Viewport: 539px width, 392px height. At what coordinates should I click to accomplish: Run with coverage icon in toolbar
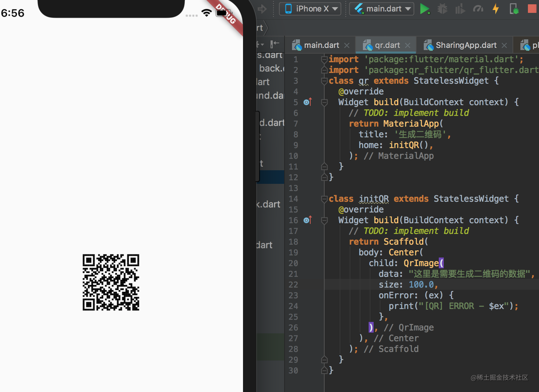tap(460, 9)
